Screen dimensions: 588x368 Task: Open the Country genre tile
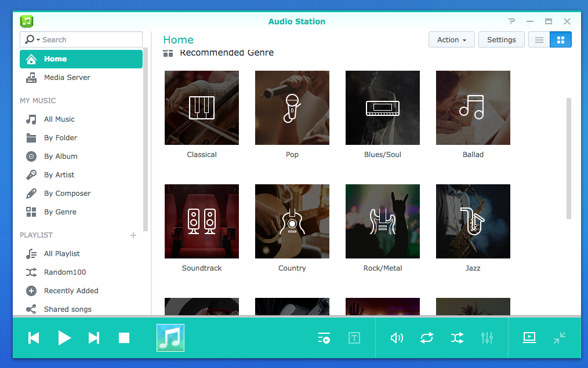pos(292,221)
